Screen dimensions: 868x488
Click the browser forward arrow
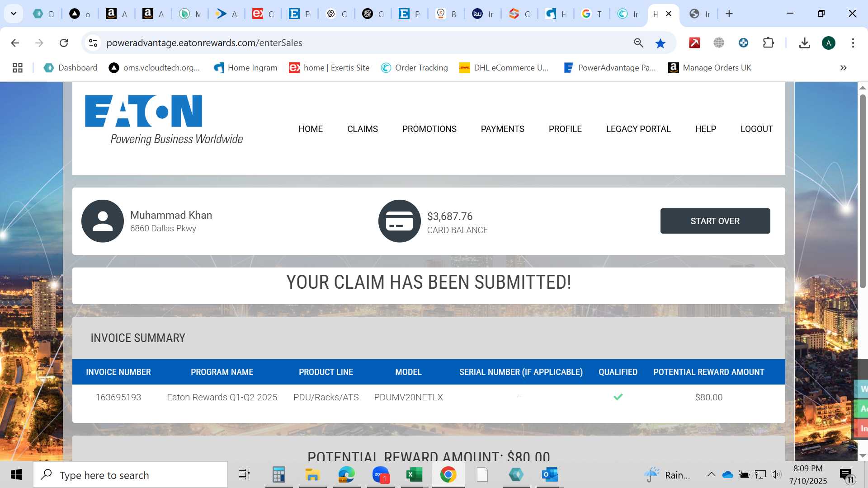point(39,43)
